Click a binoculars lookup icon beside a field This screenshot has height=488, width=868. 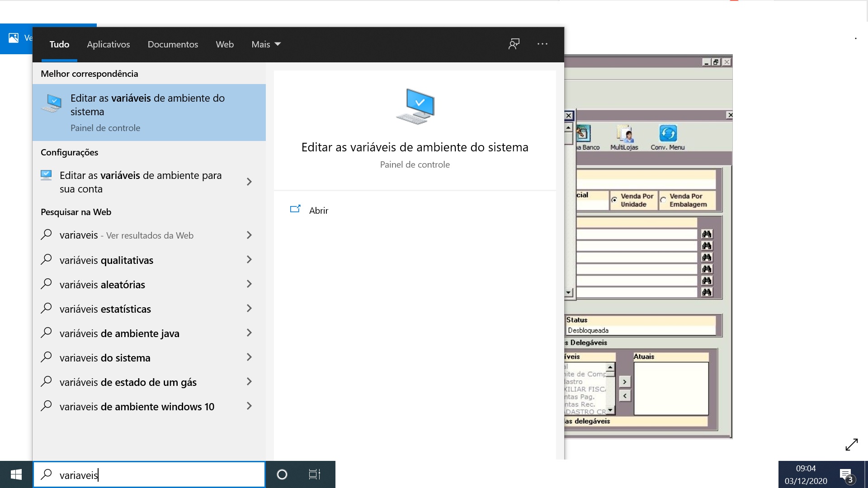point(708,234)
